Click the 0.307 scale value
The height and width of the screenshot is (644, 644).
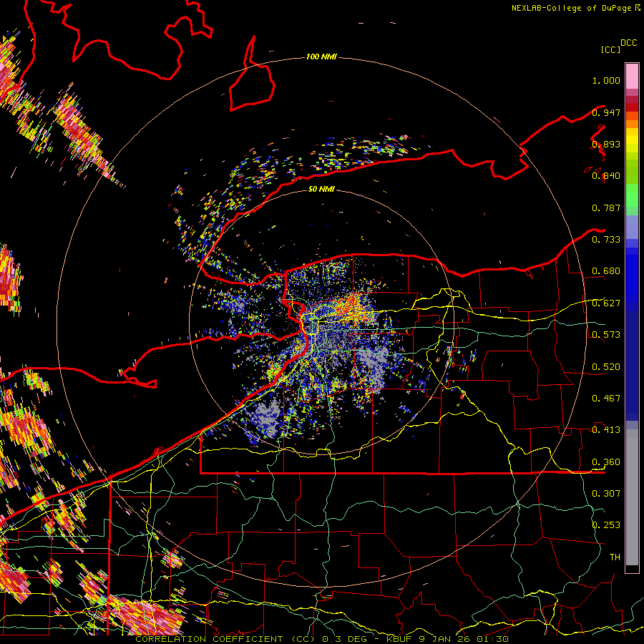(x=606, y=493)
